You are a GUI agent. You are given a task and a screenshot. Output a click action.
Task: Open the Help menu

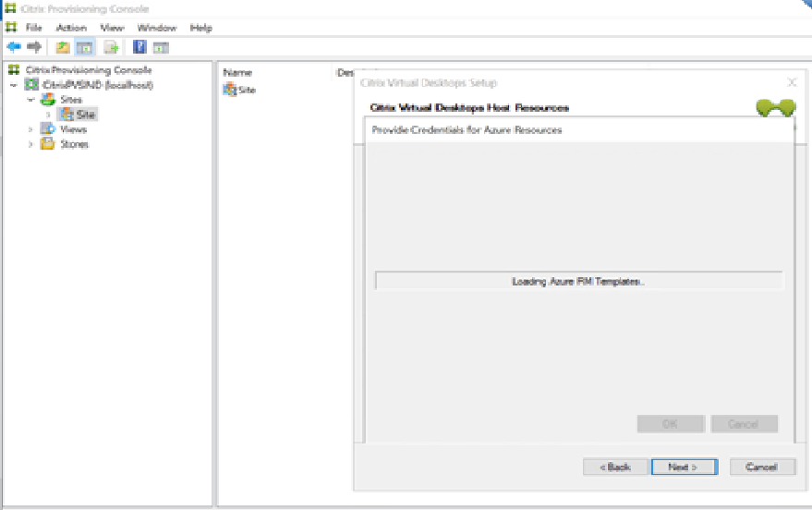(201, 28)
